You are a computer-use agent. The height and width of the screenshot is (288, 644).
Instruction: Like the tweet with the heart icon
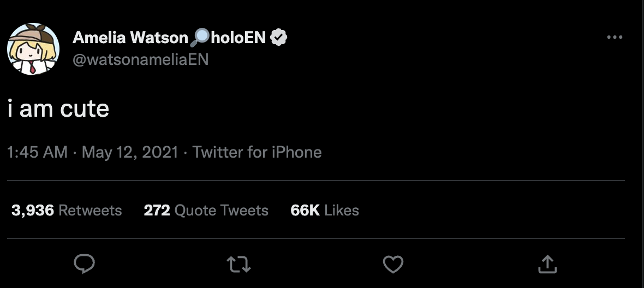(x=393, y=265)
